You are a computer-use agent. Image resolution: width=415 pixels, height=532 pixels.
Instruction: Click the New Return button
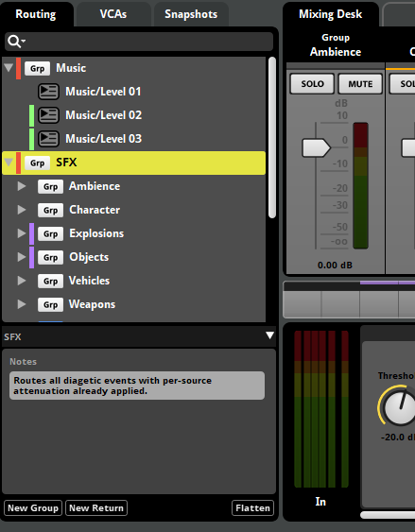click(96, 508)
